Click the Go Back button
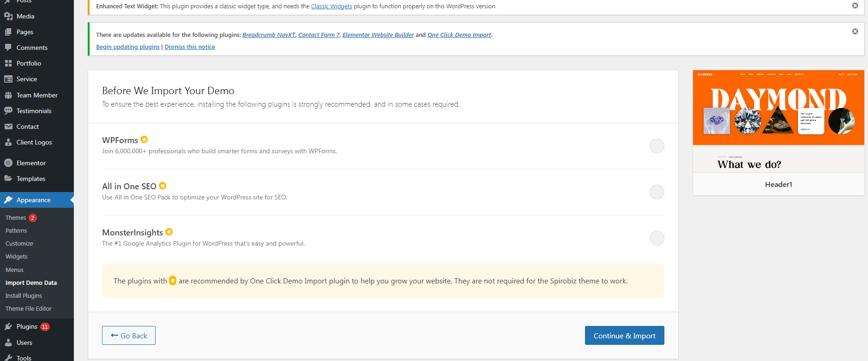Screen dimensions: 868x361 (129, 336)
